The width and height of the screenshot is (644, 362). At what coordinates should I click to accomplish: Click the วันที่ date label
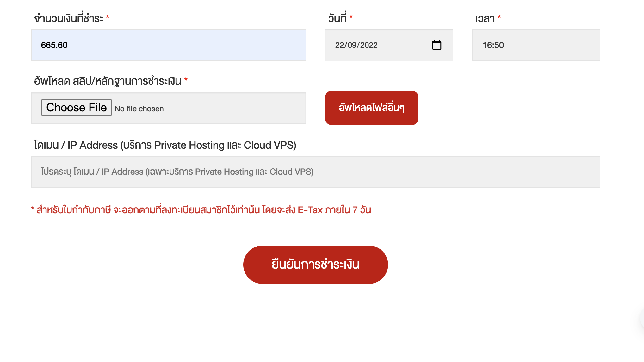337,18
